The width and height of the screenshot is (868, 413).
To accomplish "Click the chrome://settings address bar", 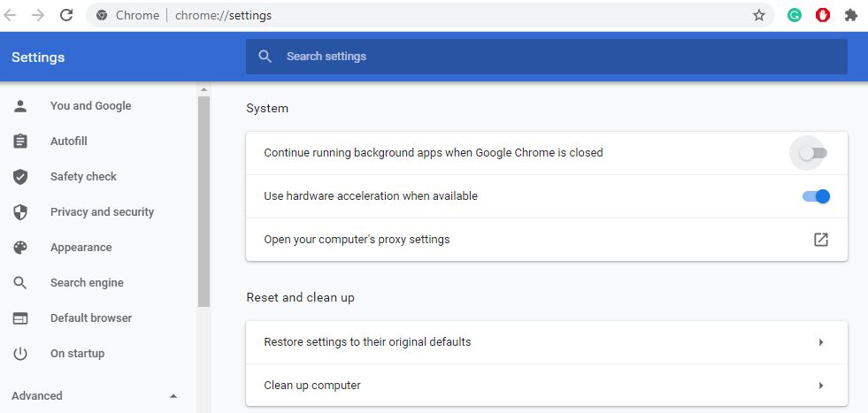I will click(431, 16).
